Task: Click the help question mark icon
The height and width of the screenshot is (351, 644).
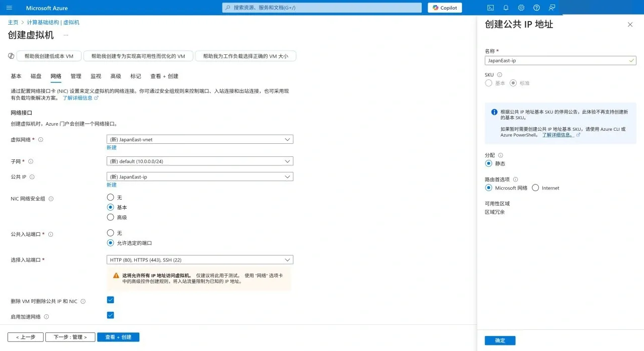Action: click(536, 8)
